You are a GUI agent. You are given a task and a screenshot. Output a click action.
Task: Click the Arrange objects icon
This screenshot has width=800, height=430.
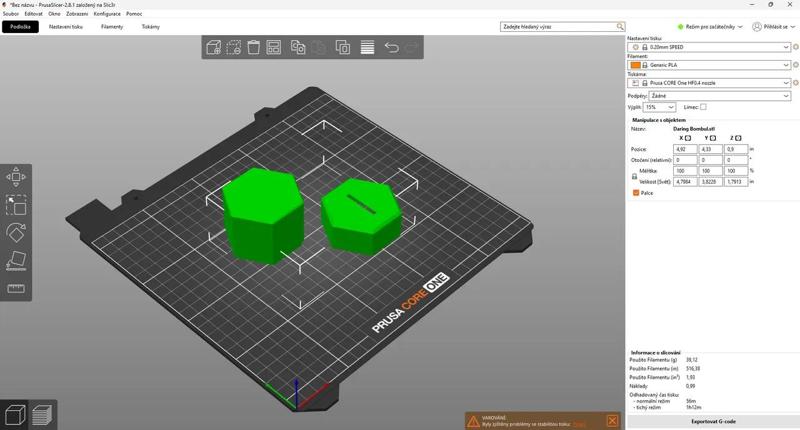click(274, 47)
